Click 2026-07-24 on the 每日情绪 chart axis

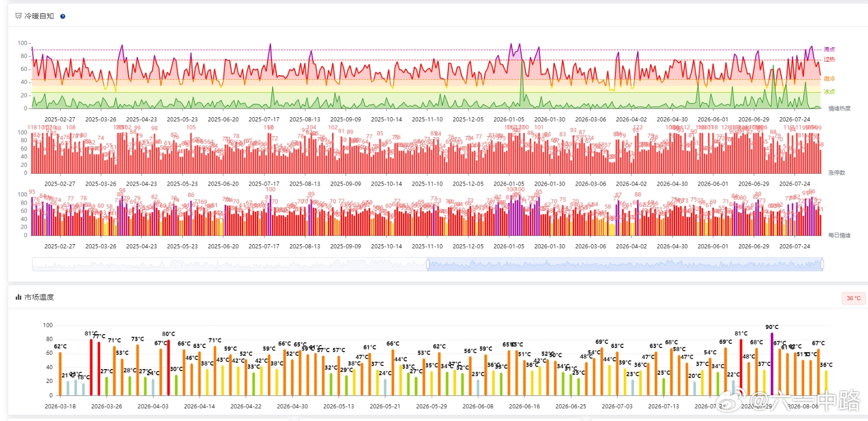pos(794,246)
